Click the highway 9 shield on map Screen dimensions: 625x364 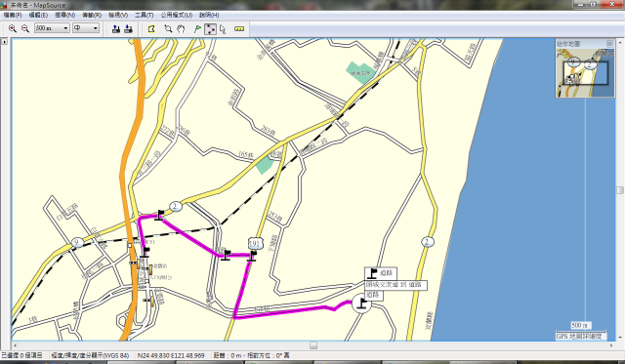pyautogui.click(x=77, y=243)
